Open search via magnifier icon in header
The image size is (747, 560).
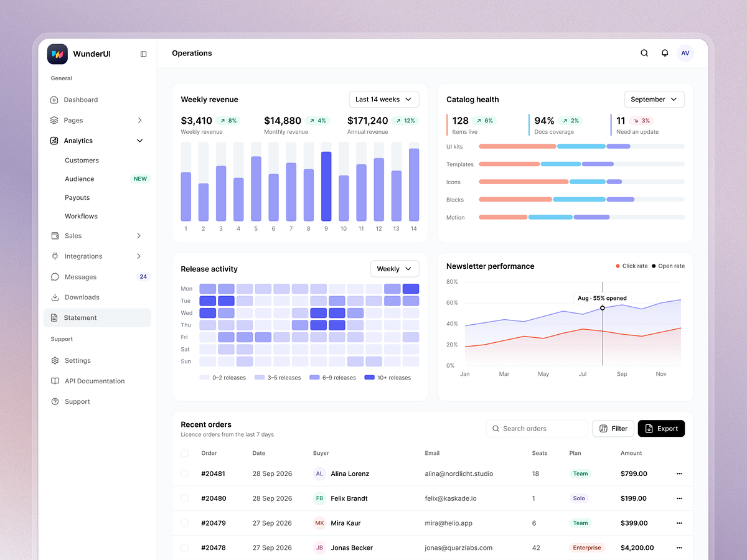pos(644,54)
